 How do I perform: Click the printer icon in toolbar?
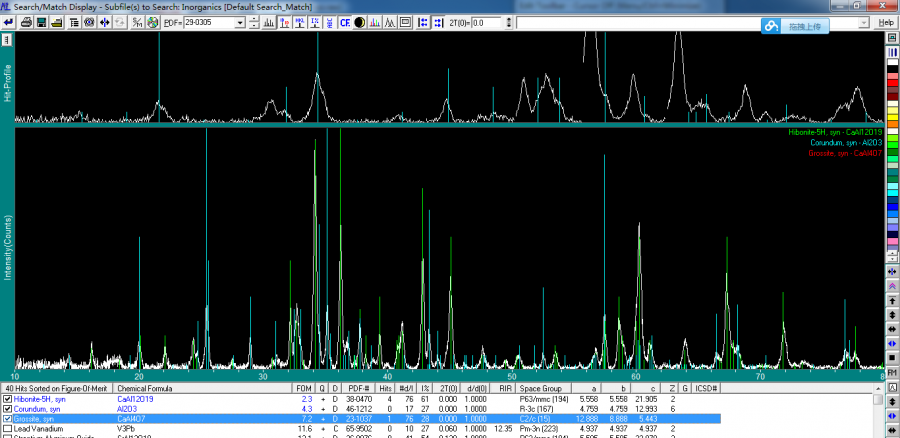click(26, 22)
